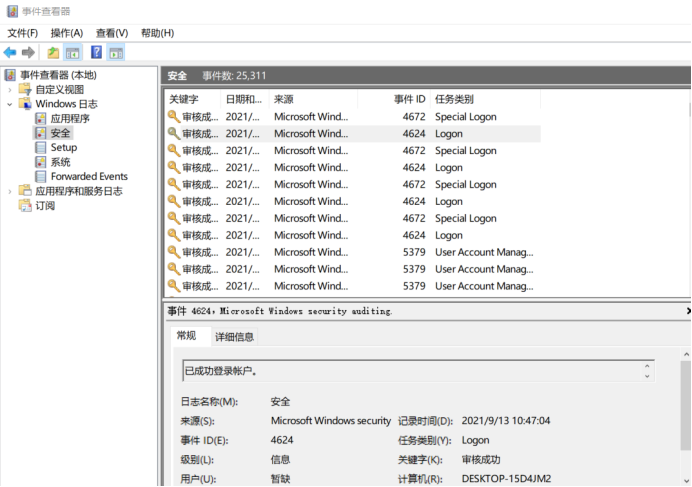Select 应用程序 log in the tree
Screen dimensions: 692x487
pos(70,118)
